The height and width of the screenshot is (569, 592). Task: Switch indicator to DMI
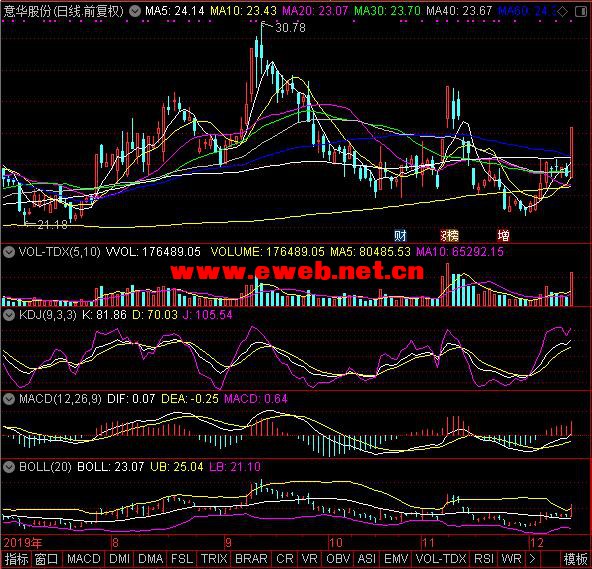[119, 559]
